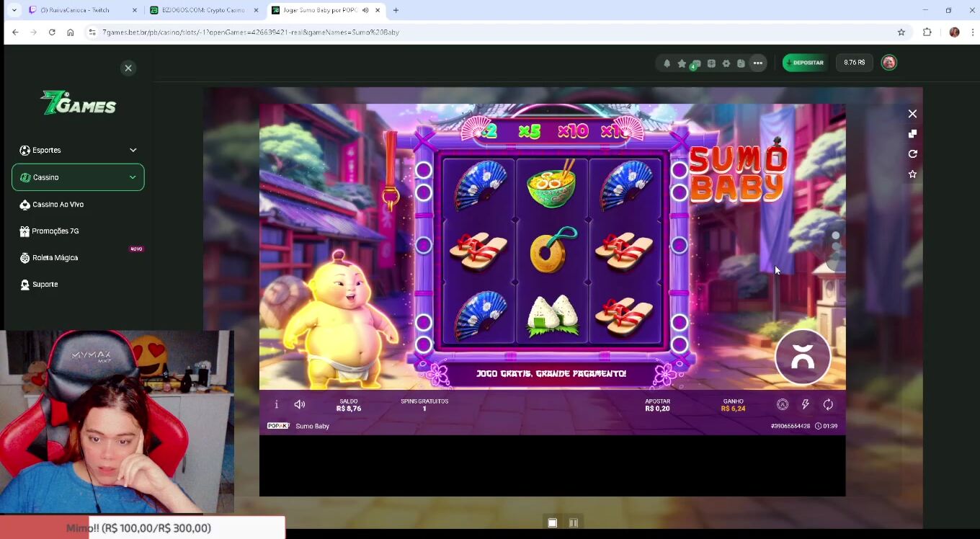This screenshot has height=539, width=980.
Task: Open Roleta Mágica
Action: (49, 258)
